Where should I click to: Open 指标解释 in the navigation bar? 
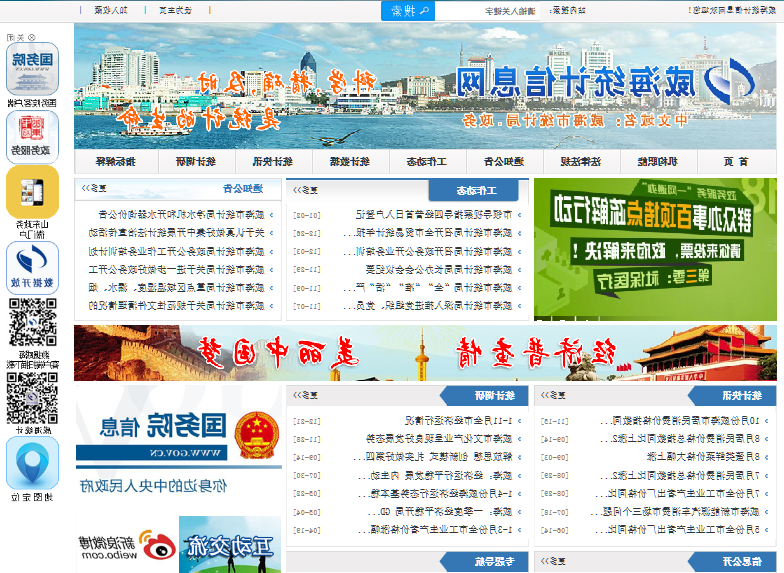[x=116, y=162]
